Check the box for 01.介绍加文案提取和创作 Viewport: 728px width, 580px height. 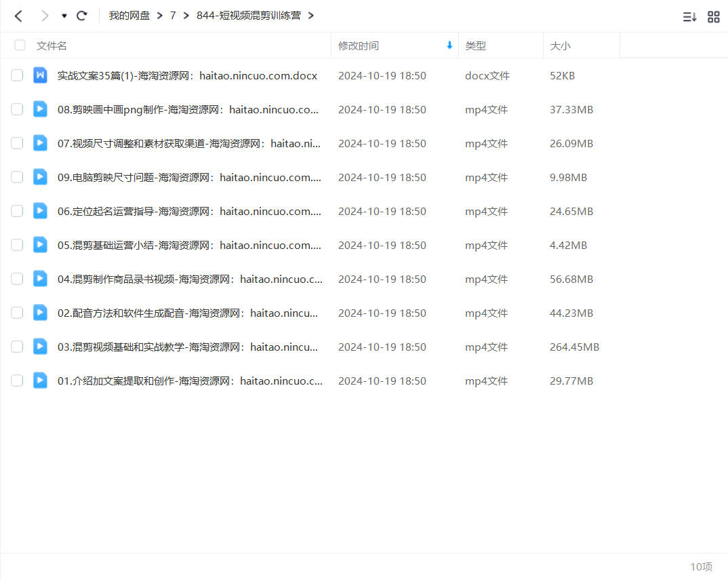17,381
